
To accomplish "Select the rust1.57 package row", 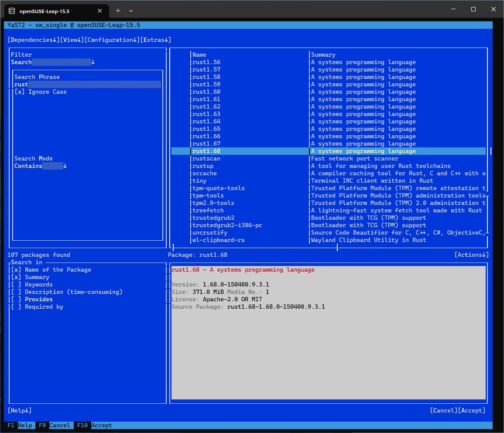I will point(329,70).
